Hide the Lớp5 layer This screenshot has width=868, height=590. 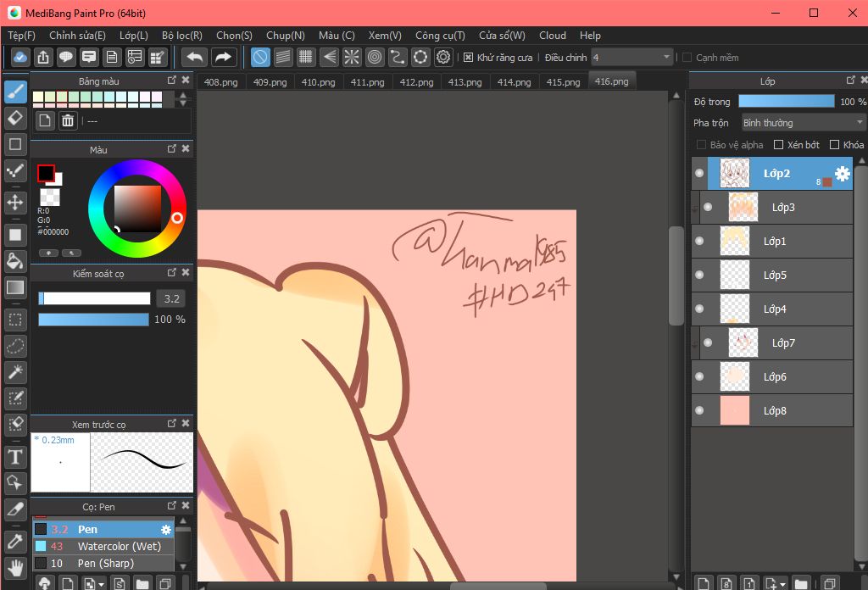[699, 275]
